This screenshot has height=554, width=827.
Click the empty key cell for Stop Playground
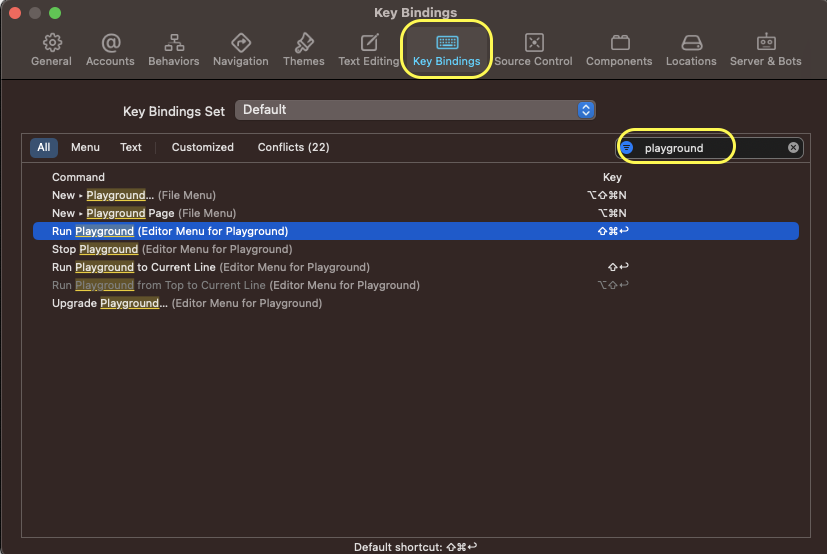click(613, 249)
